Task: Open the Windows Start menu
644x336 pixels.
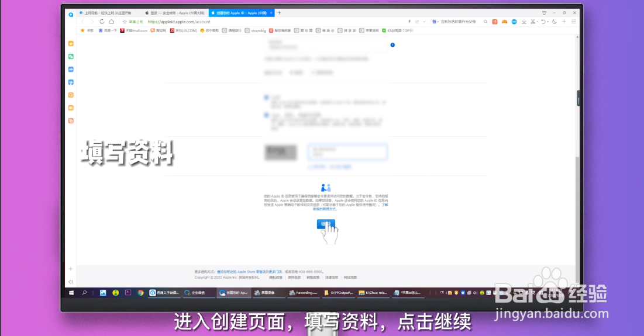Action: [x=71, y=293]
